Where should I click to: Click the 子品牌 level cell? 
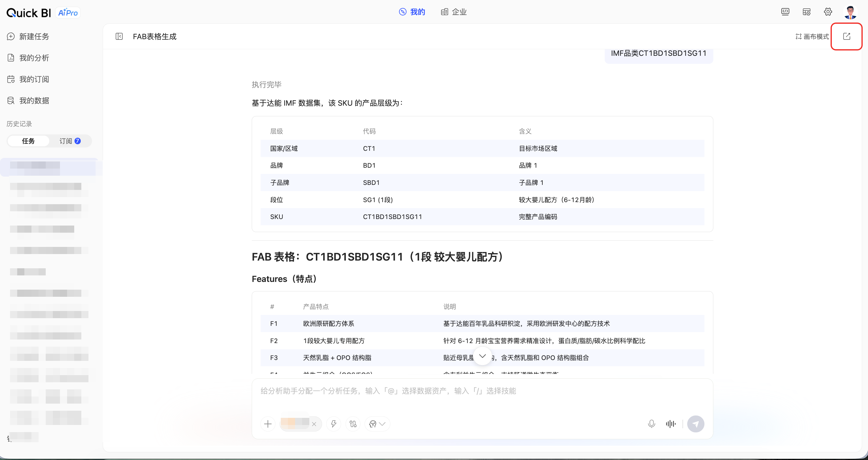280,183
